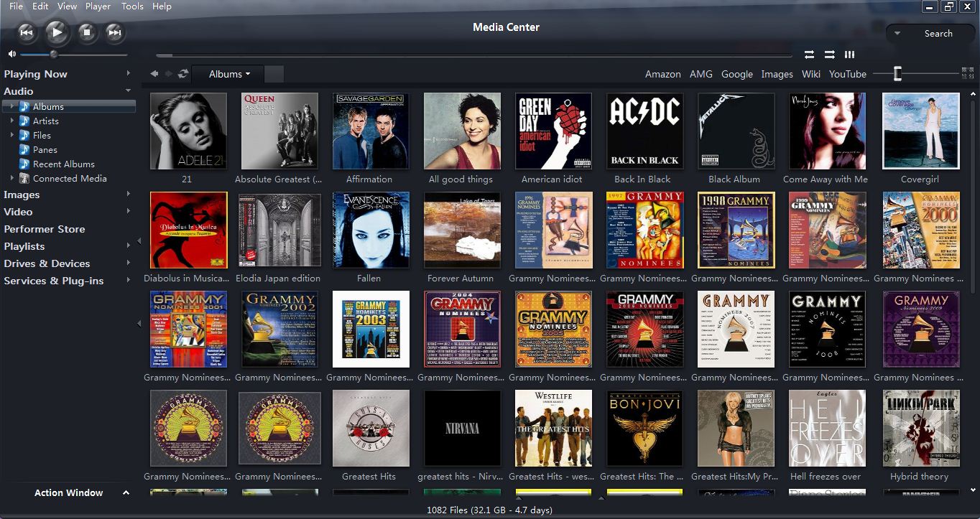Click the Connected Media device icon
The height and width of the screenshot is (519, 980).
tap(24, 178)
